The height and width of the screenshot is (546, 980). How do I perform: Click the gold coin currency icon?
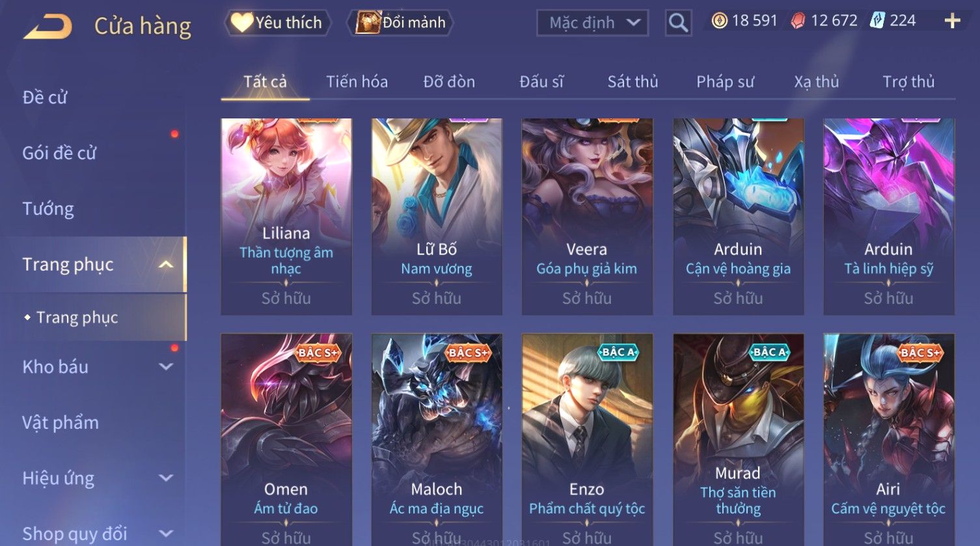coord(719,21)
